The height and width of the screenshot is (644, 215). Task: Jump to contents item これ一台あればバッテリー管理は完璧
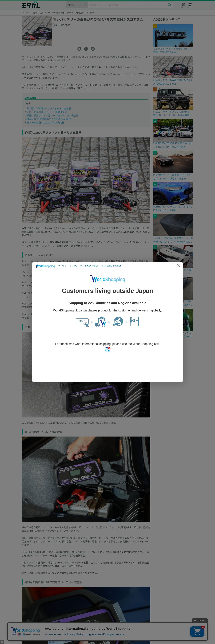coord(47,112)
